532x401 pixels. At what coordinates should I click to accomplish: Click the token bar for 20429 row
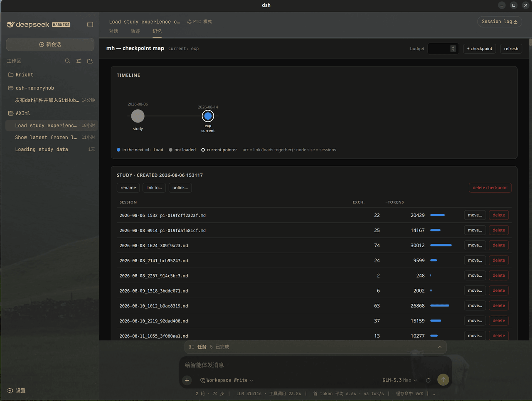click(x=438, y=215)
